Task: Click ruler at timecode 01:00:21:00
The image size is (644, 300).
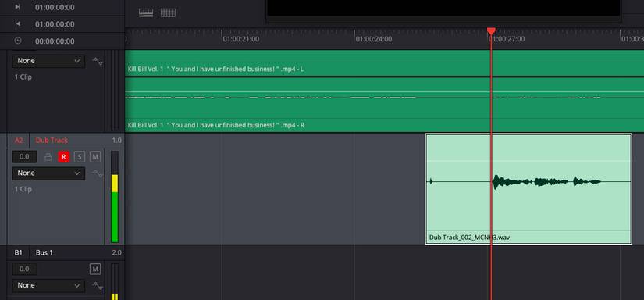Action: (241, 39)
